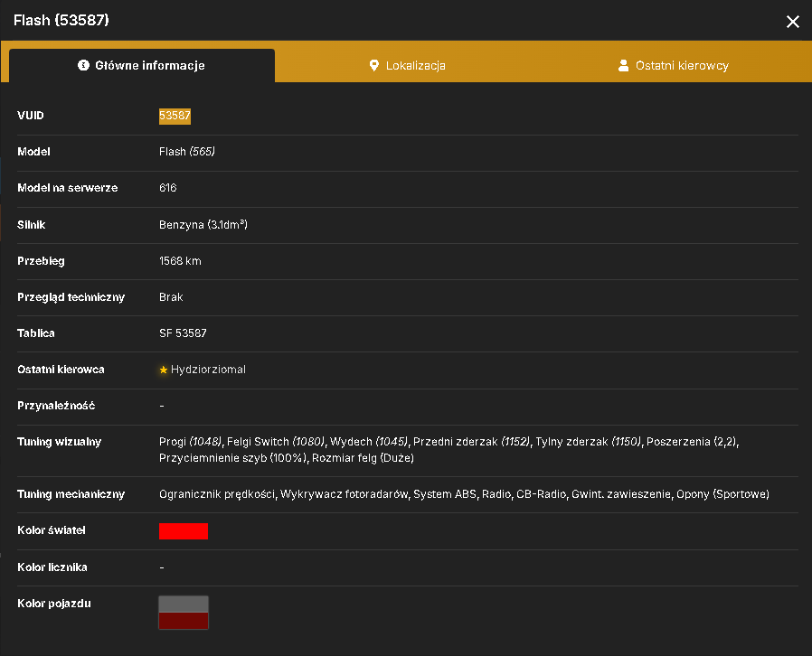Click the server model value 616
The height and width of the screenshot is (656, 812).
coord(168,188)
